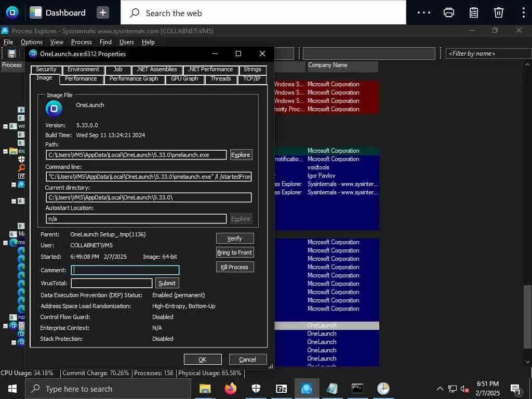Click the Bring to Front button
532x399 pixels.
click(235, 252)
